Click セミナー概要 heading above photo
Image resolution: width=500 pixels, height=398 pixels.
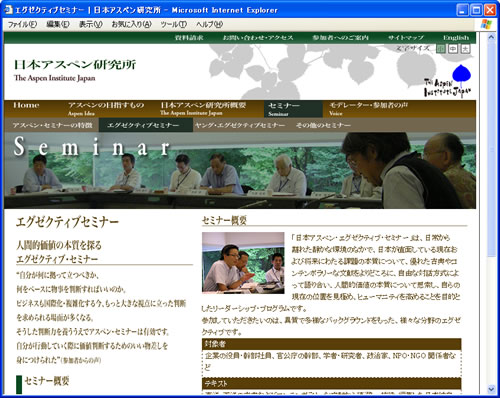[224, 220]
